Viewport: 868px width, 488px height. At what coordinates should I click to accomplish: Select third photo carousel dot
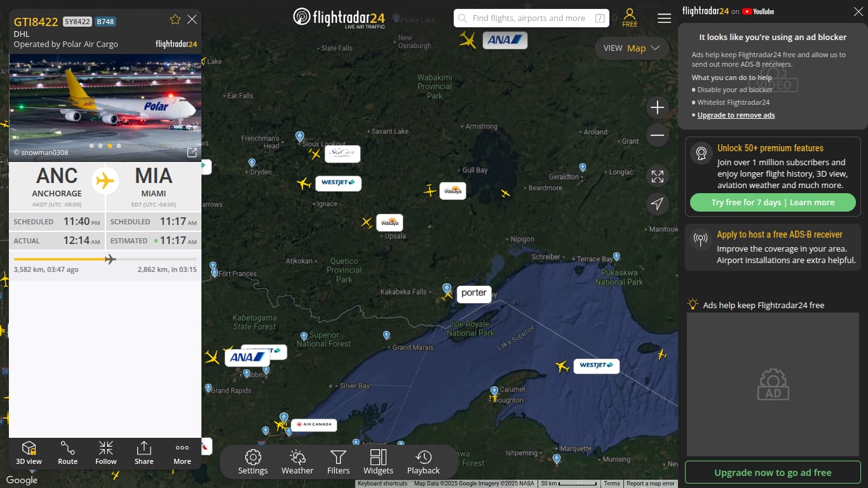pyautogui.click(x=109, y=146)
